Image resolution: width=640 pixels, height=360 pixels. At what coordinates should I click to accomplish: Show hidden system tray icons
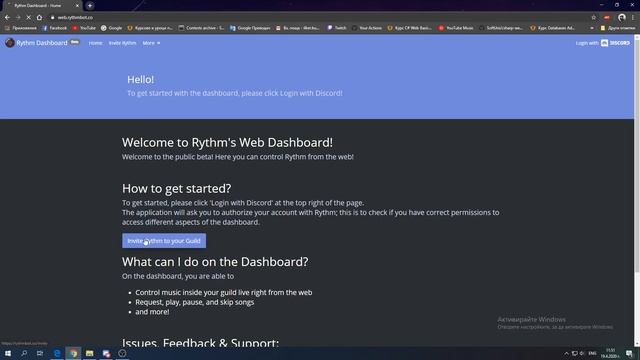[566, 353]
